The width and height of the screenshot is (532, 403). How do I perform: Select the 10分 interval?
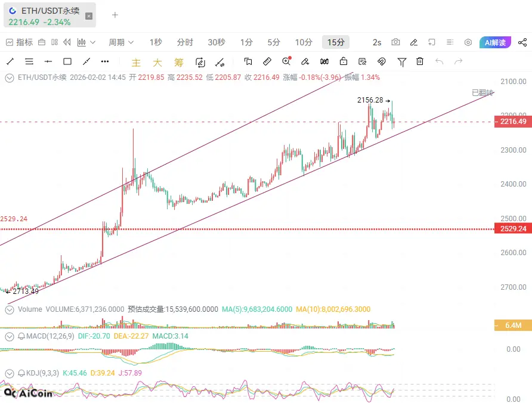304,42
